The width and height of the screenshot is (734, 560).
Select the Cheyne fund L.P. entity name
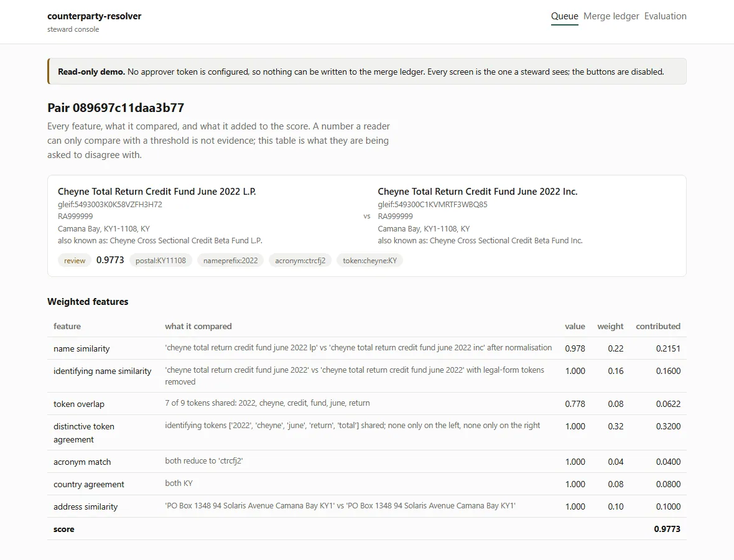coord(157,192)
